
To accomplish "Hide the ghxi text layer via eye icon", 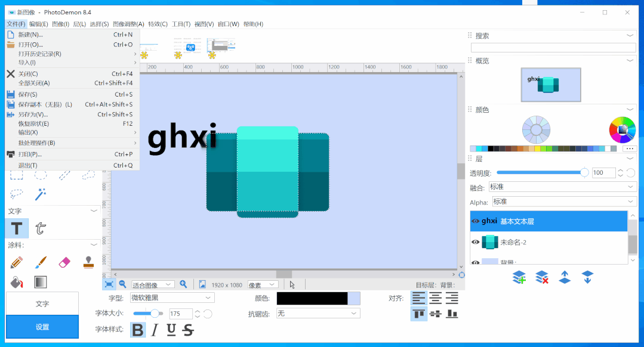I will click(x=476, y=221).
